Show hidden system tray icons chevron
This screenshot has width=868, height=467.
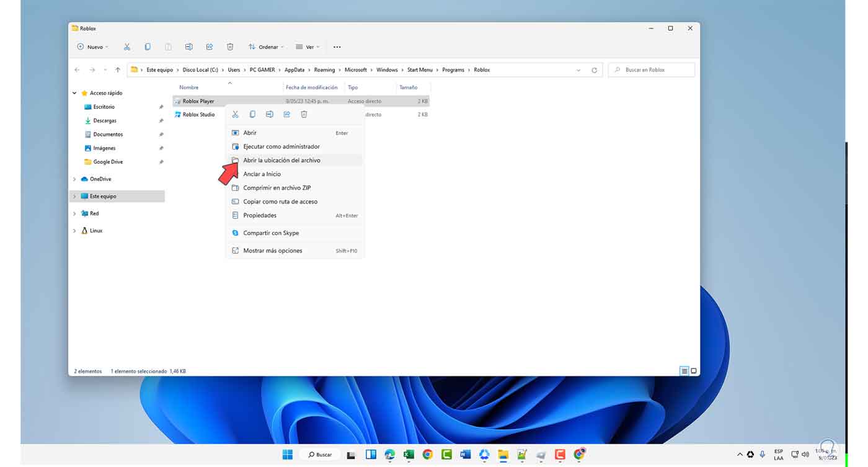[740, 455]
